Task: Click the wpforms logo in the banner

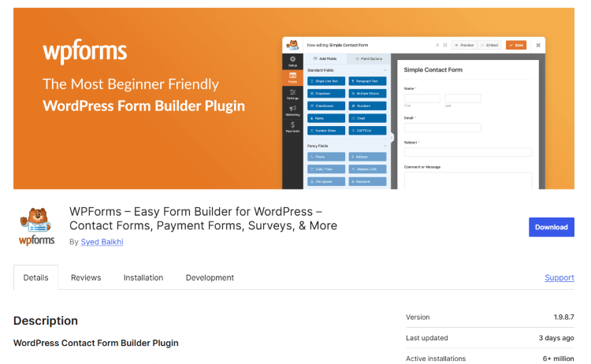Action: pyautogui.click(x=85, y=51)
